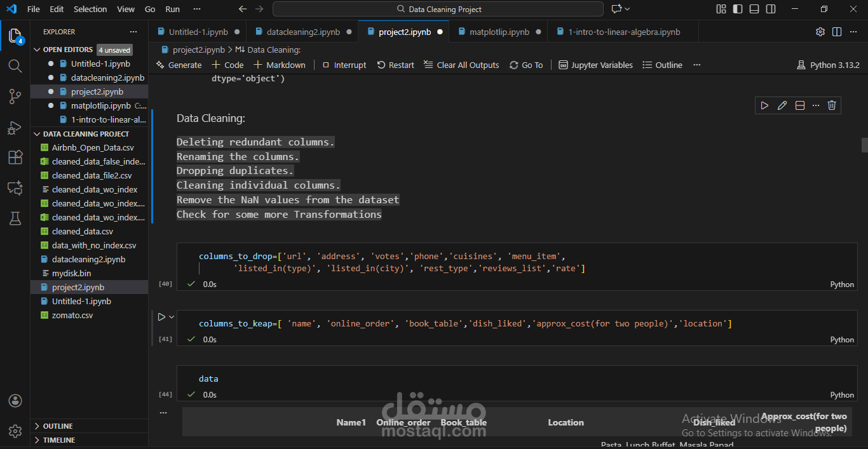Open Explorer Views and More Actions ellipsis
Viewport: 868px width, 449px height.
click(133, 32)
